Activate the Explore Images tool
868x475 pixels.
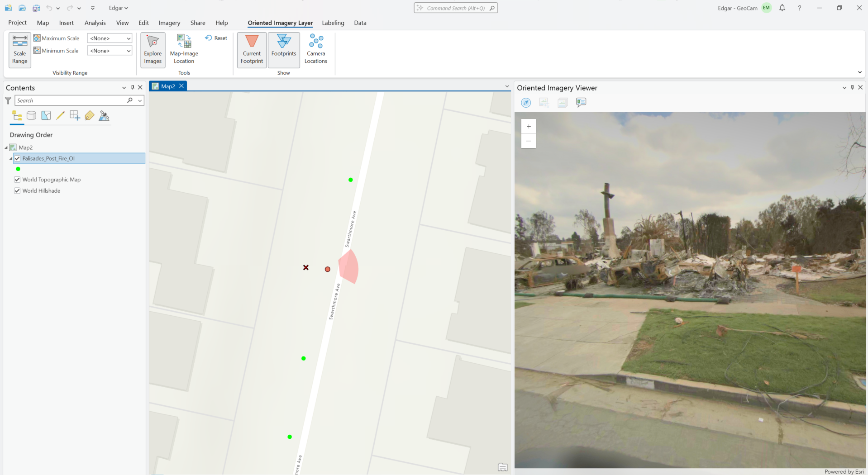coord(153,50)
